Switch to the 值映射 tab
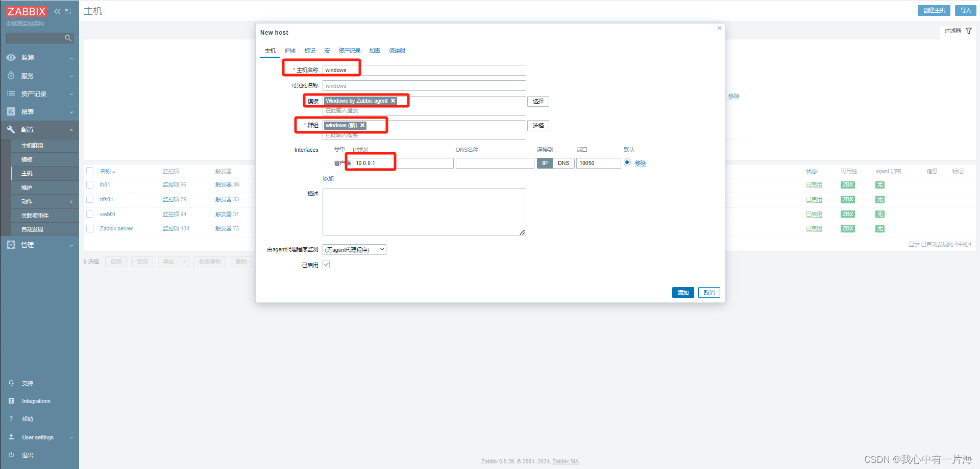Image resolution: width=980 pixels, height=469 pixels. 397,51
